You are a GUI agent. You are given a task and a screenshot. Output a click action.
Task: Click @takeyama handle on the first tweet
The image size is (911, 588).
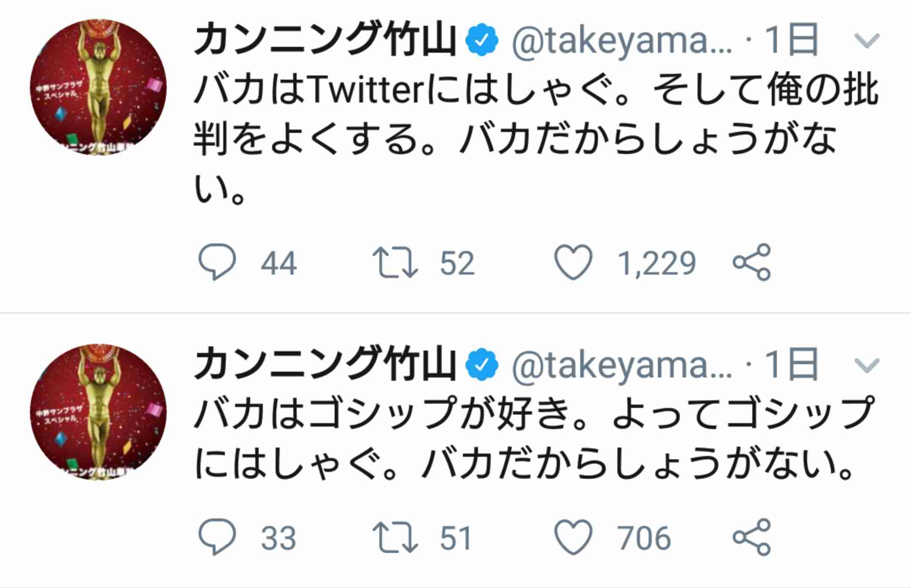622,41
